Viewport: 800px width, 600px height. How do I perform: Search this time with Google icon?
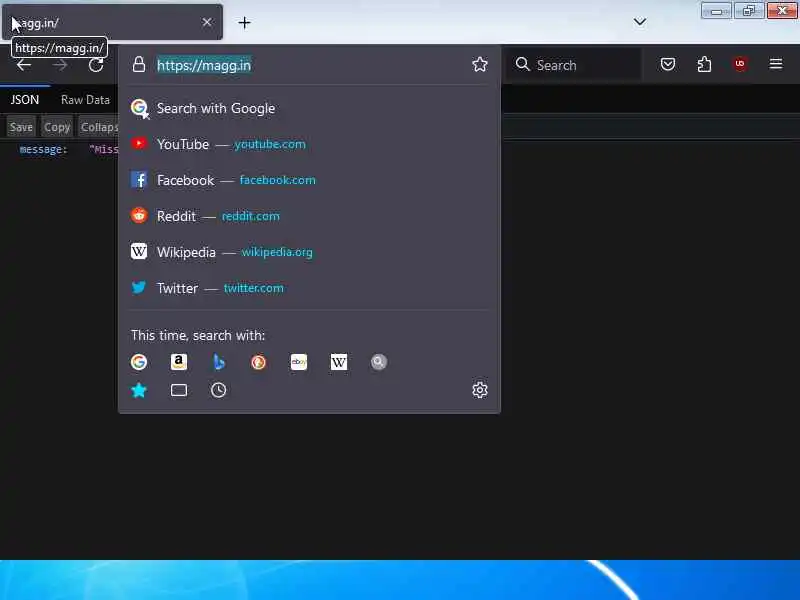139,362
